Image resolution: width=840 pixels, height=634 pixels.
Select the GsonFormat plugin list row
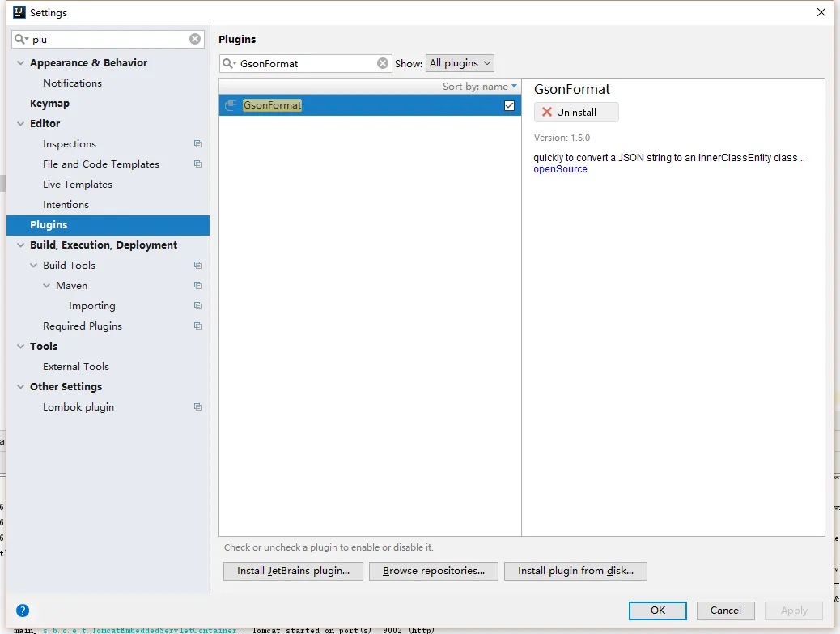click(x=370, y=105)
